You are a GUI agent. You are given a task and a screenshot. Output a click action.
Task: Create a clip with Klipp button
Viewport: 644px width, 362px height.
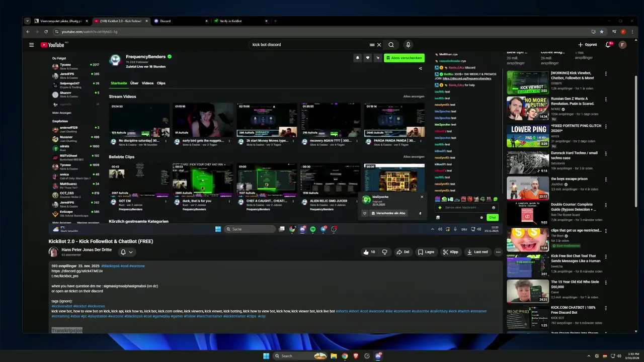[451, 252]
